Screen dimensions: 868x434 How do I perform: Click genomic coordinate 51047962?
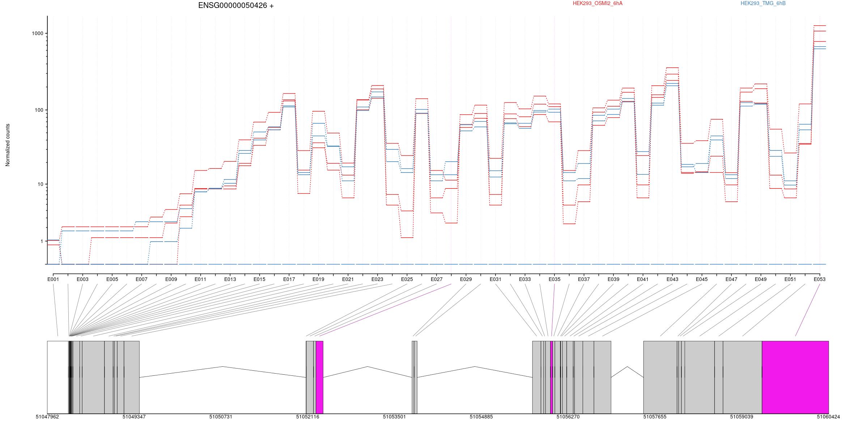[x=47, y=417]
